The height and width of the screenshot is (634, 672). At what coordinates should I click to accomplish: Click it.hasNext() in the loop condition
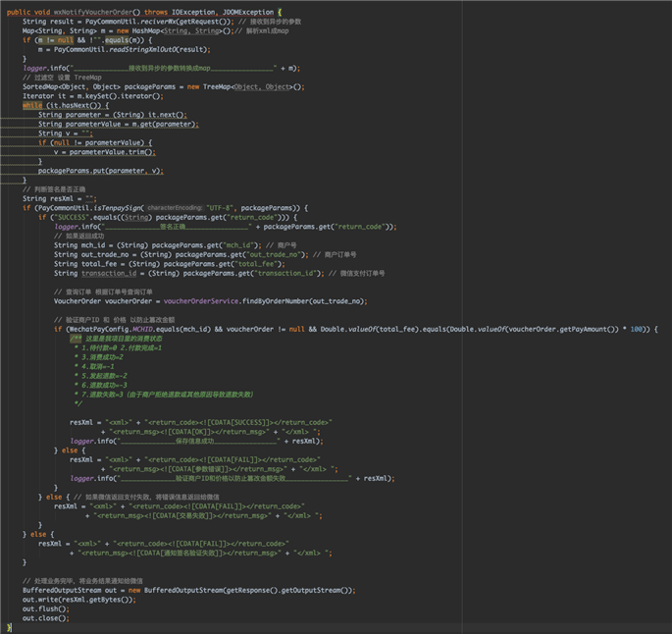(74, 105)
